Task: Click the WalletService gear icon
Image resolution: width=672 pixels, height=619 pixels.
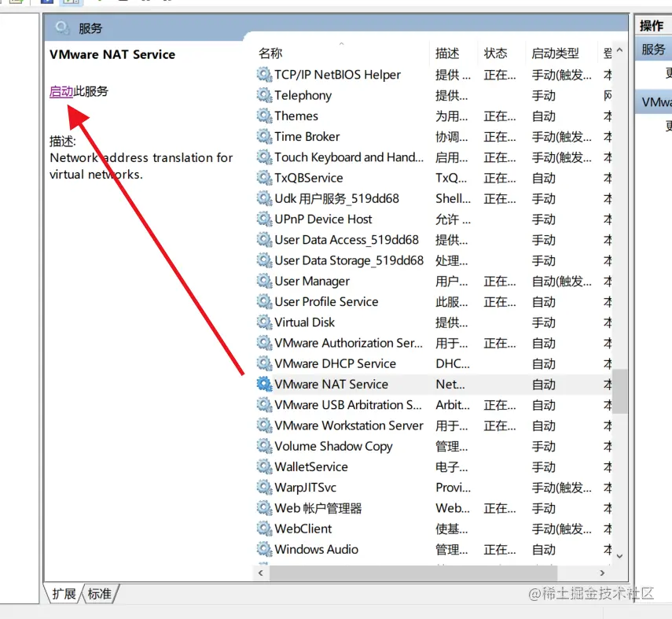Action: (264, 466)
